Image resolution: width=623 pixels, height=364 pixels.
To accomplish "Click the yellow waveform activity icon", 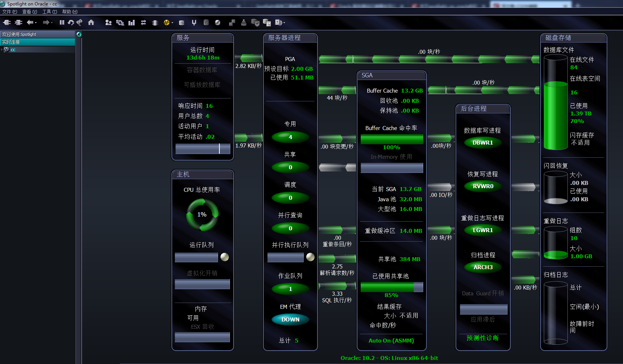I will click(x=167, y=23).
